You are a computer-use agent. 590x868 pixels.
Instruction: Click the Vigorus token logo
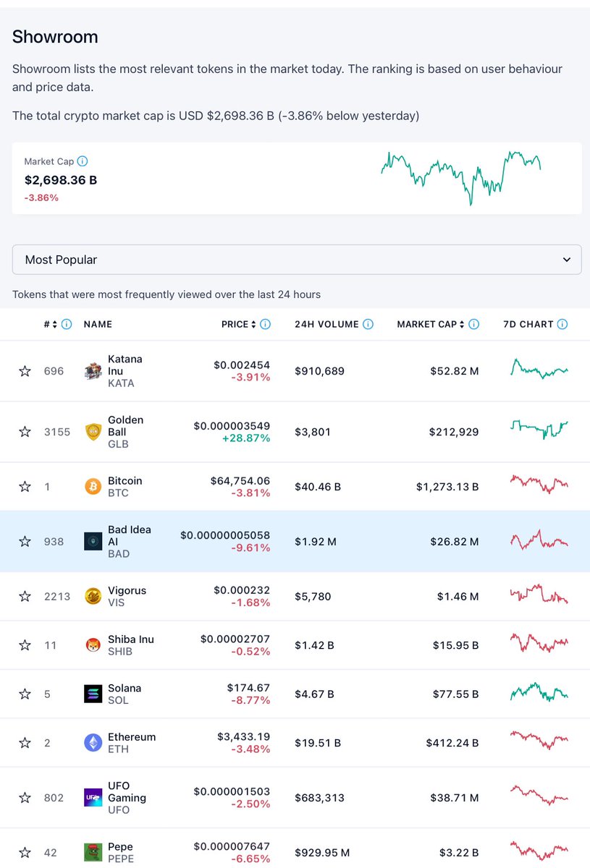coord(93,596)
